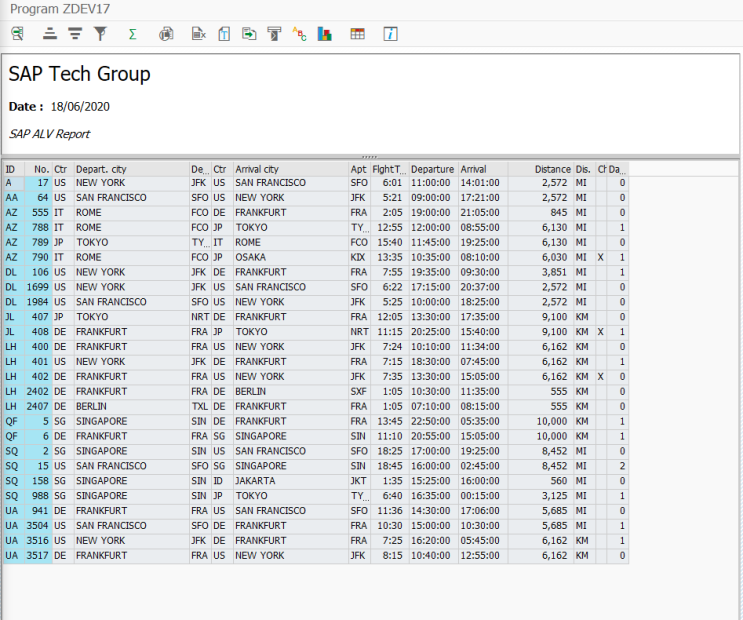Viewport: 743px width, 620px height.
Task: Open the Word processing export icon
Action: [224, 34]
